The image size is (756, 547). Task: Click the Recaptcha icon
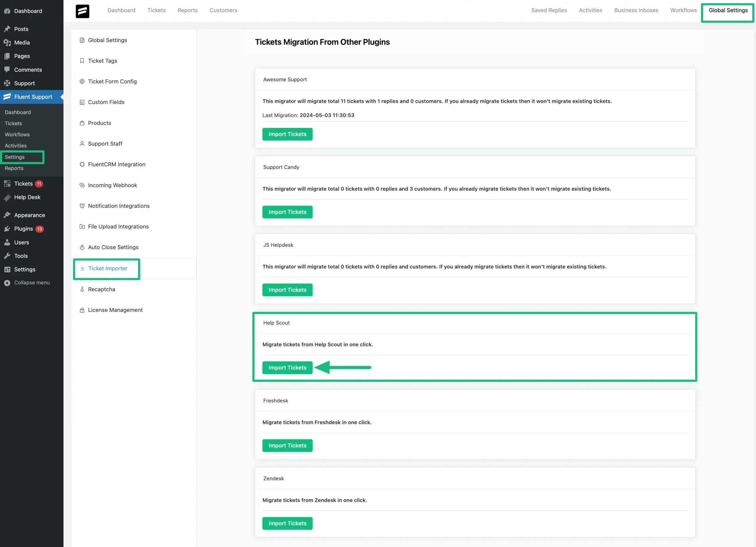point(82,289)
